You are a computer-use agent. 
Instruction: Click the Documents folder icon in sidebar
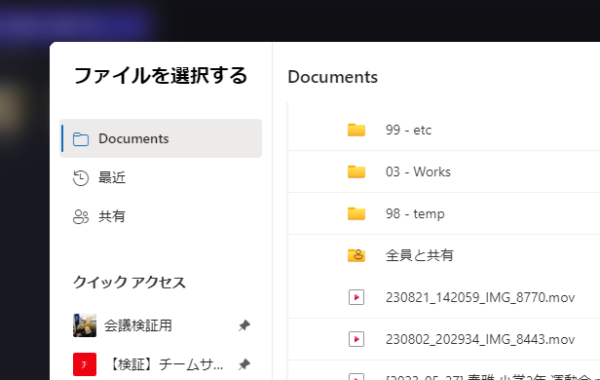tap(81, 139)
